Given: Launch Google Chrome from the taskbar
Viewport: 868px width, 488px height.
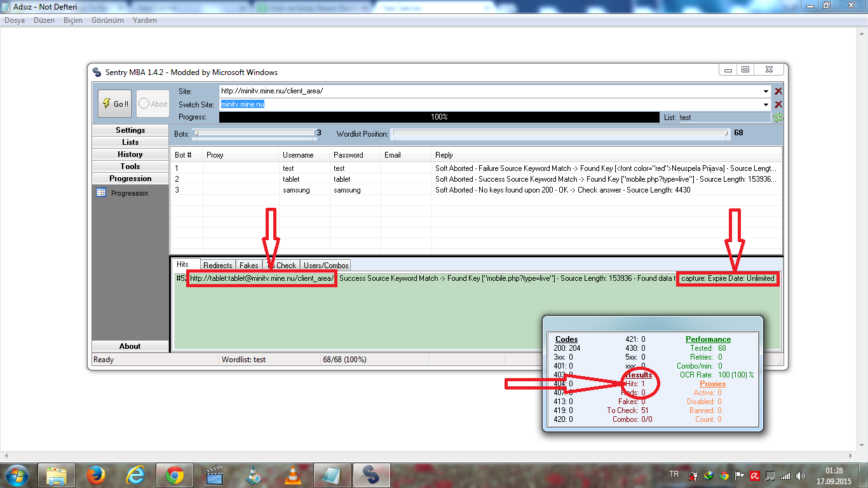Looking at the screenshot, I should 175,475.
